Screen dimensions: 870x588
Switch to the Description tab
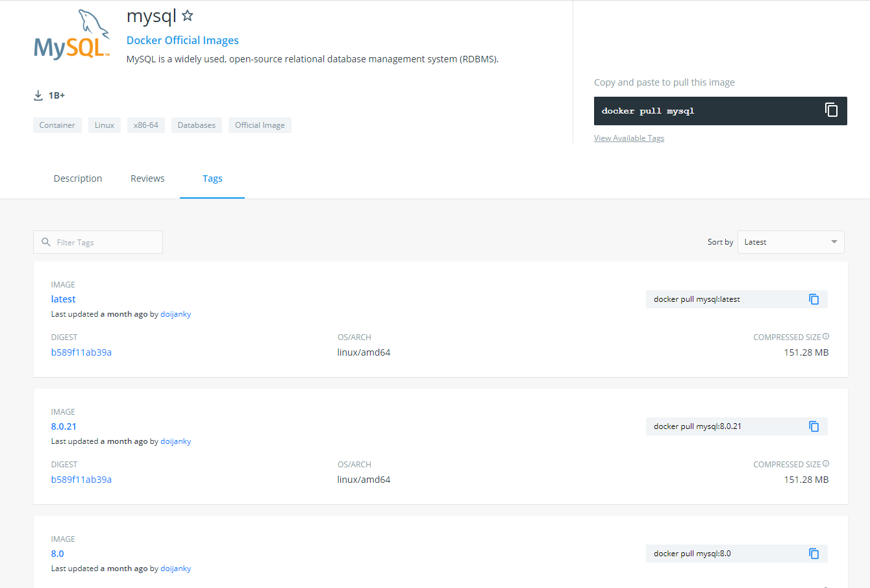[77, 178]
